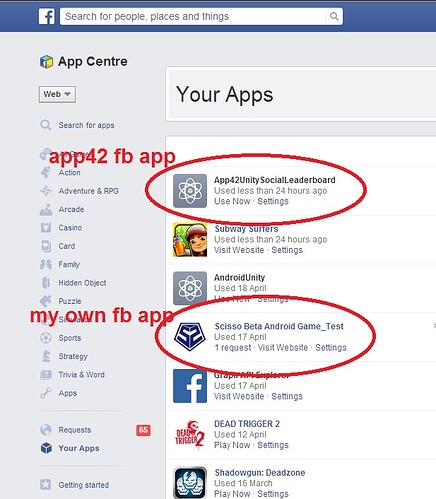This screenshot has width=436, height=499.
Task: Open the Trivia & Word category
Action: point(81,375)
